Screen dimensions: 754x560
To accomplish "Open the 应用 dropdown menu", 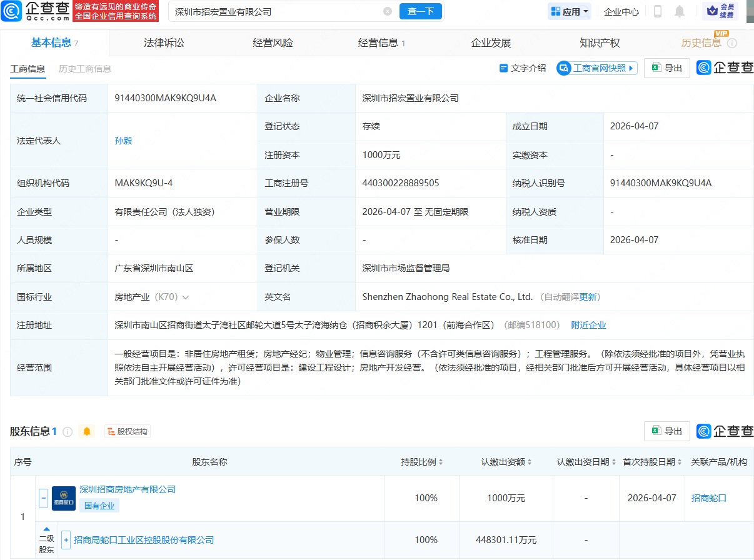I will [569, 11].
